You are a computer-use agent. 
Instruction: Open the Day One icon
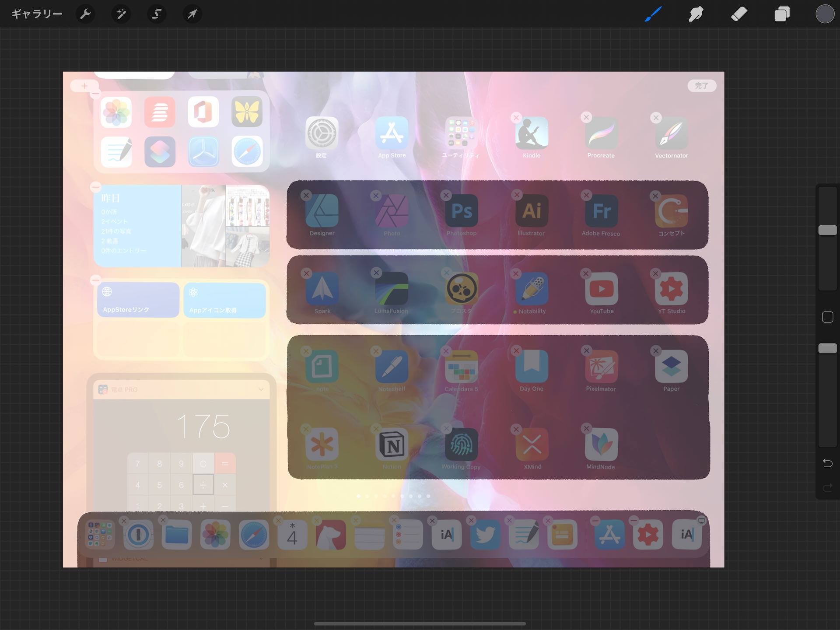532,367
